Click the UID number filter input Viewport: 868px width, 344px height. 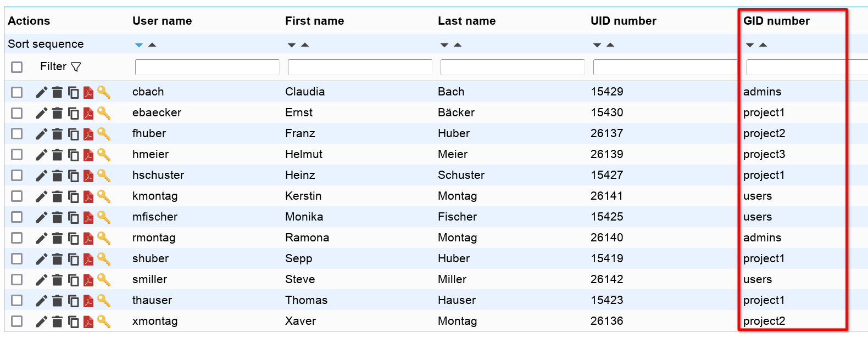click(x=665, y=67)
